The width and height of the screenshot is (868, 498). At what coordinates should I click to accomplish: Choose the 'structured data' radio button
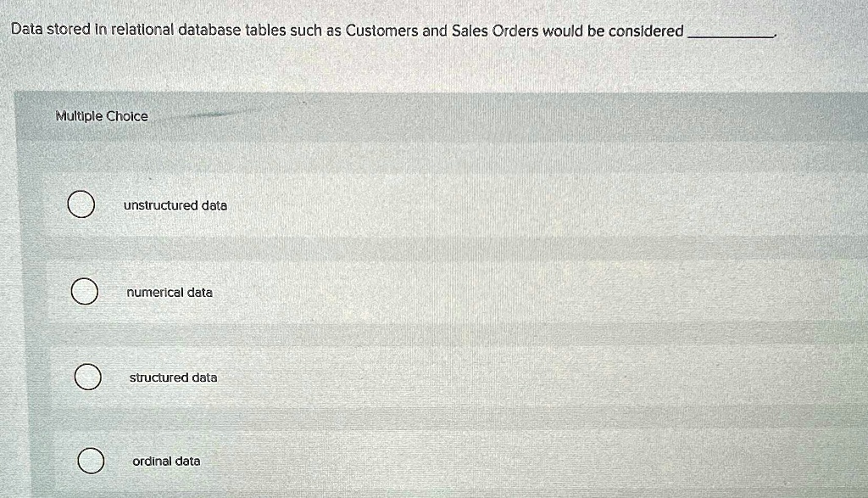pyautogui.click(x=85, y=378)
